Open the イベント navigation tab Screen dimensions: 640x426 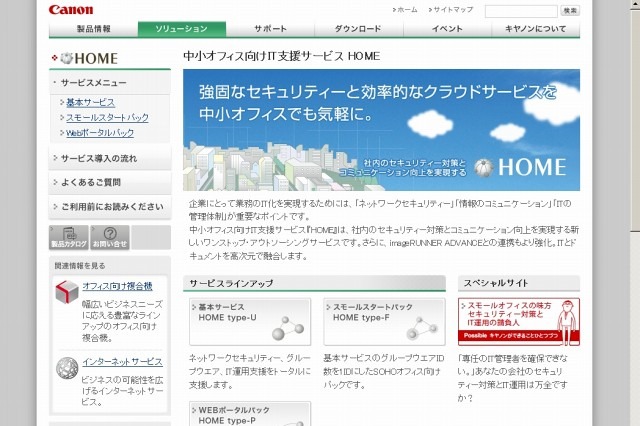tap(447, 29)
